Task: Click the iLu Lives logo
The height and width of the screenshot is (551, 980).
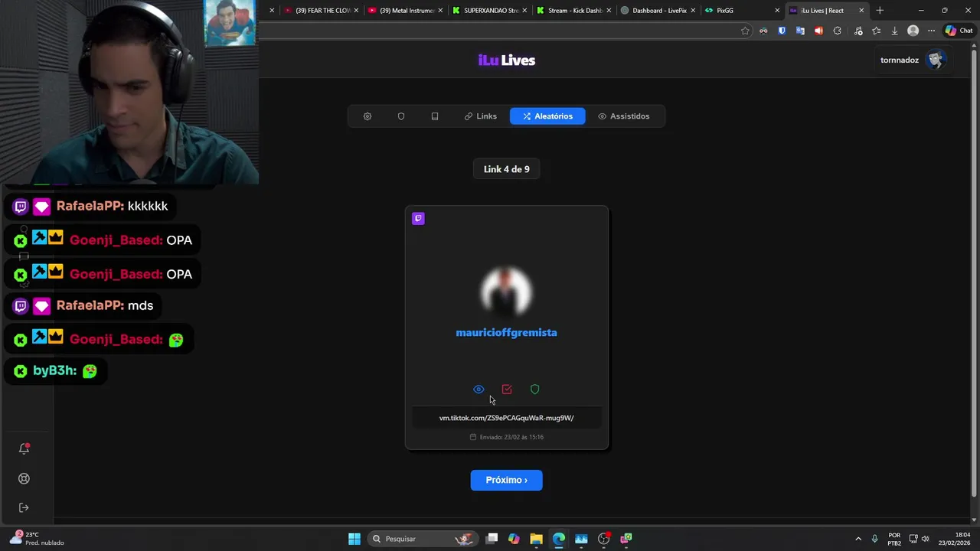Action: (506, 60)
